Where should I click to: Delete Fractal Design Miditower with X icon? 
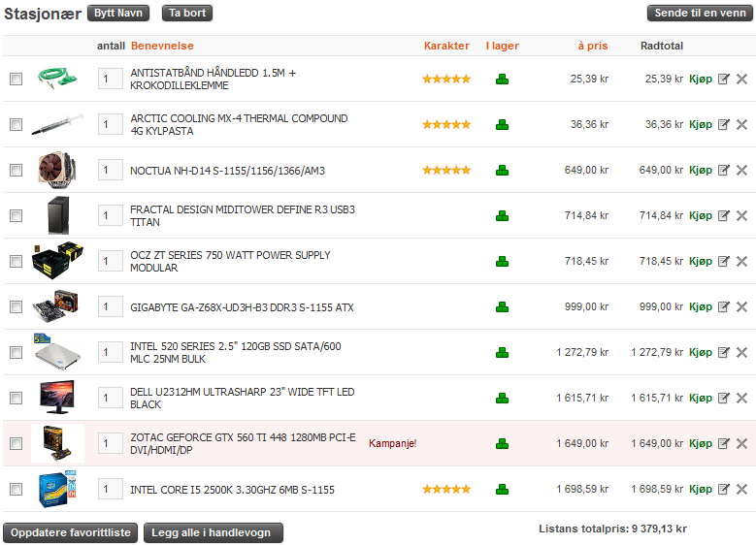[742, 215]
